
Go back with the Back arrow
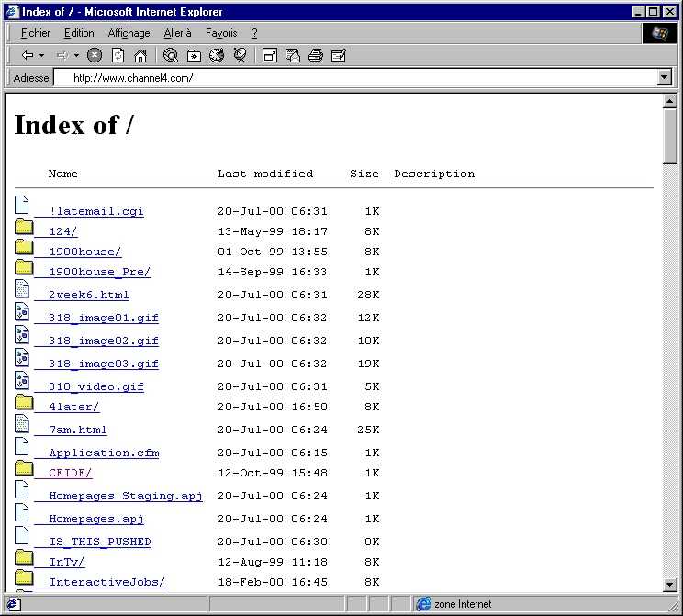[x=28, y=55]
